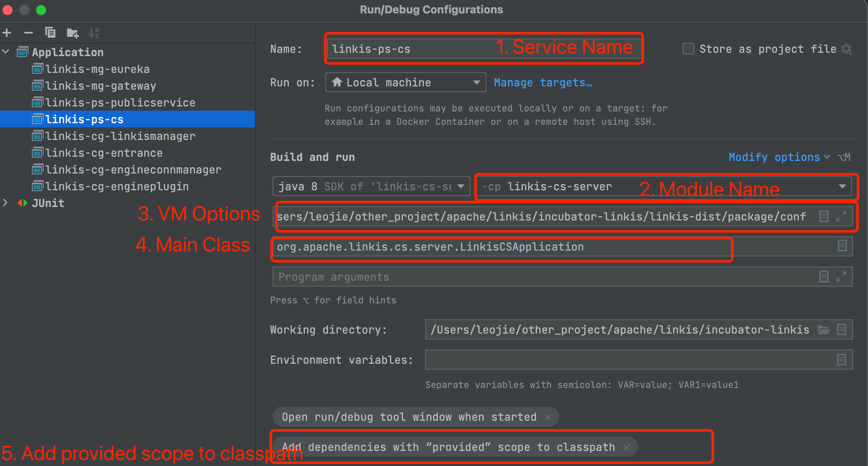Screen dimensions: 868x466
Task: Open the -cp linkis-cs-server module dropdown
Action: pos(842,186)
